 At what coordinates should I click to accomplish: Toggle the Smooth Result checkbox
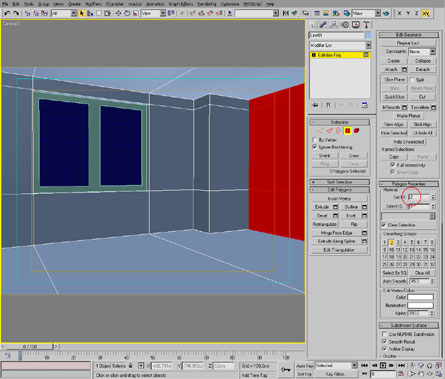[384, 341]
